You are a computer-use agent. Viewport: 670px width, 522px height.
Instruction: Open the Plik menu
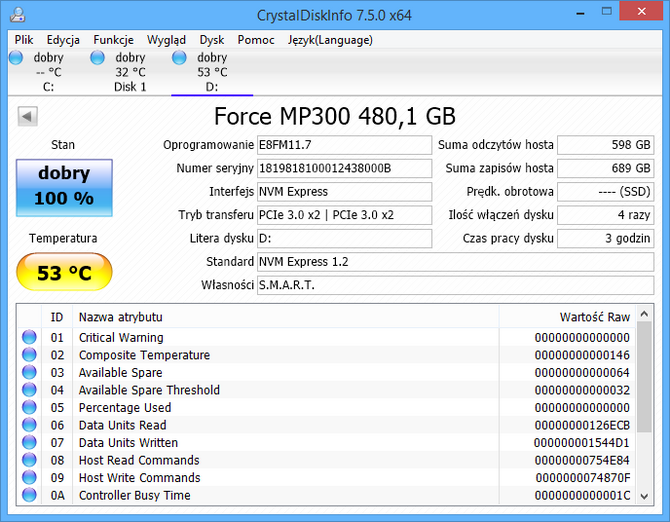[x=24, y=40]
